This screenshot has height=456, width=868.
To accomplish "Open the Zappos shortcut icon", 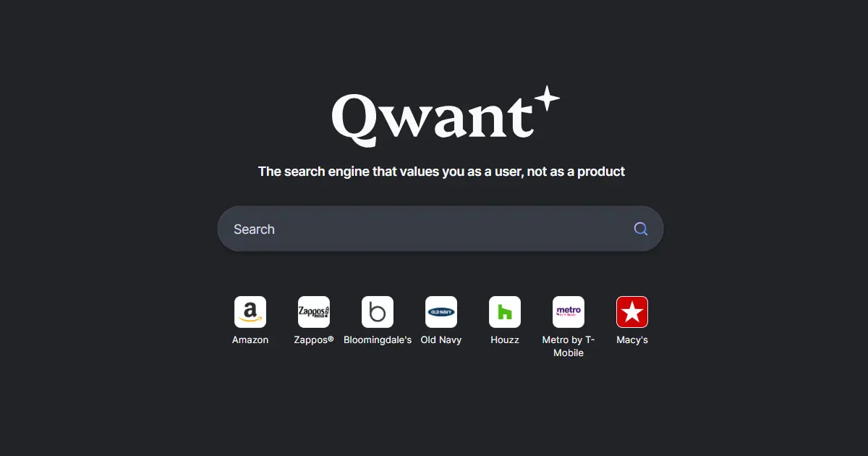I will click(314, 312).
